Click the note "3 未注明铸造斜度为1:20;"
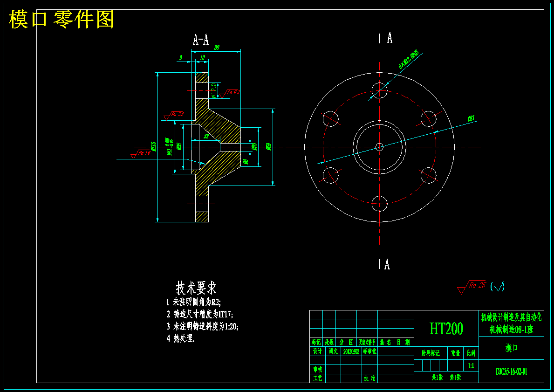This screenshot has width=554, height=392. click(x=203, y=326)
